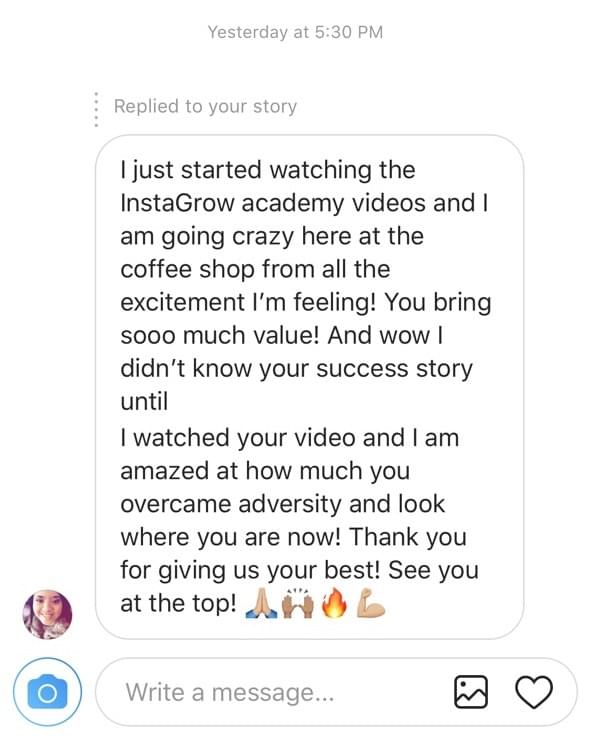
Task: Tap the fire emoji in message
Action: click(x=333, y=603)
